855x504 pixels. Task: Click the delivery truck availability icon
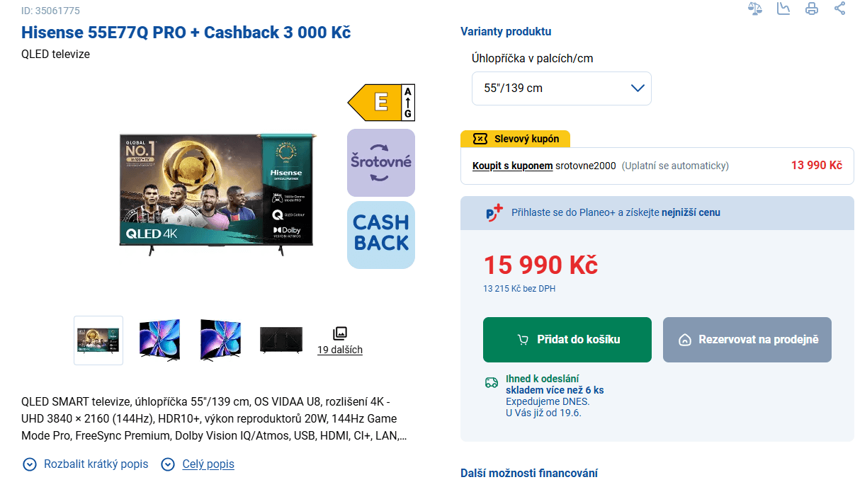(491, 383)
